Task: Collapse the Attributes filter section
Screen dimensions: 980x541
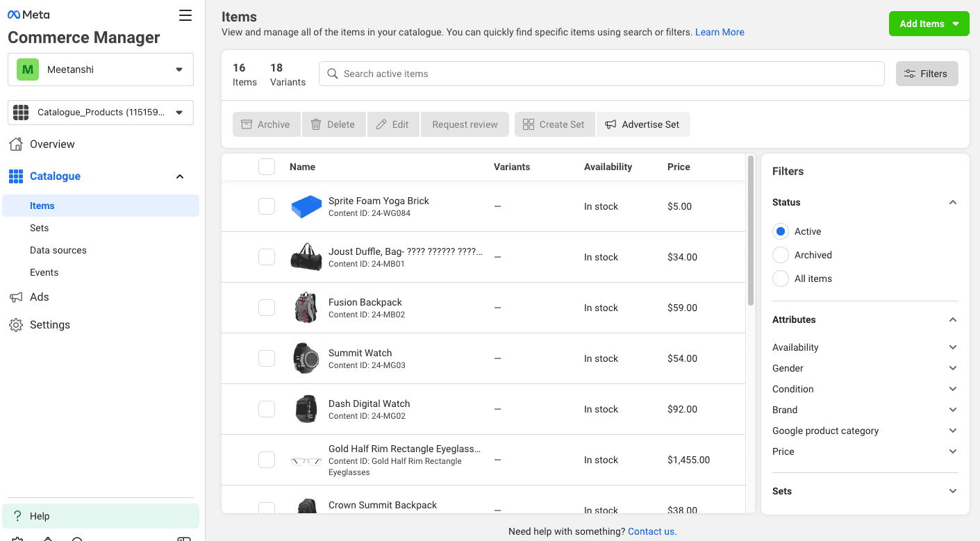Action: (x=953, y=319)
